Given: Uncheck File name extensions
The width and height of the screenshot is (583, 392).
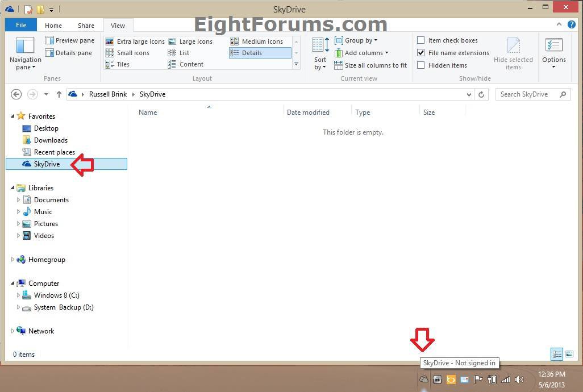Looking at the screenshot, I should [421, 53].
